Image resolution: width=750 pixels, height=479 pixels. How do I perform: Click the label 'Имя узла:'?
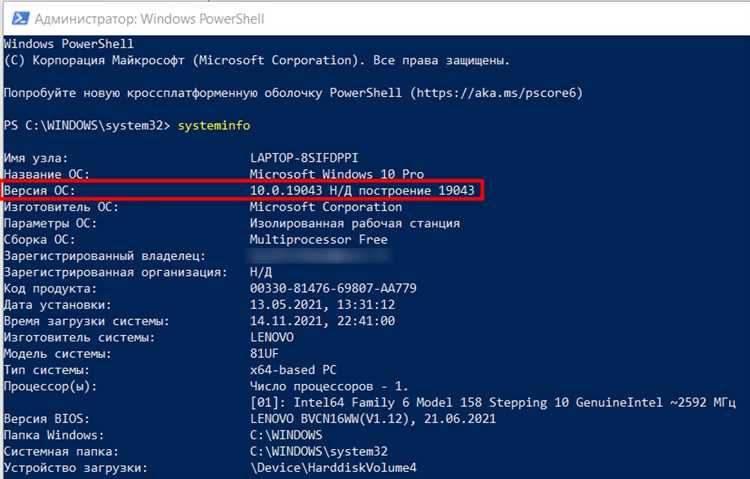click(x=36, y=158)
